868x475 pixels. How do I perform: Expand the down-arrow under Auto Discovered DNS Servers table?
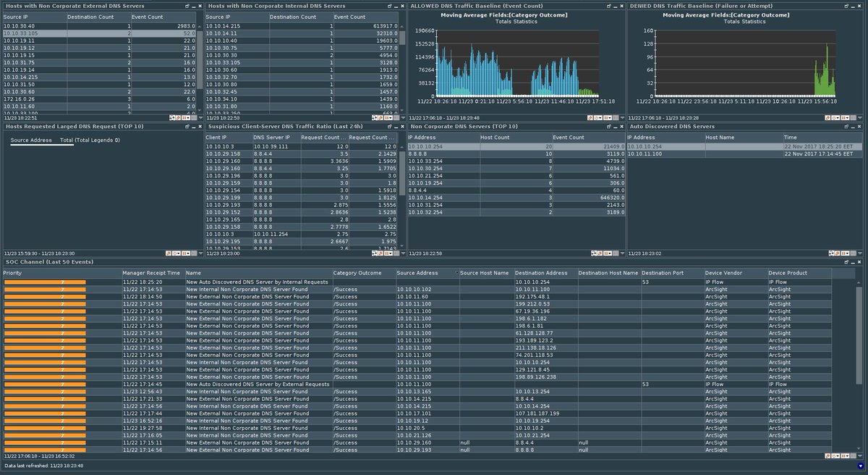860,253
